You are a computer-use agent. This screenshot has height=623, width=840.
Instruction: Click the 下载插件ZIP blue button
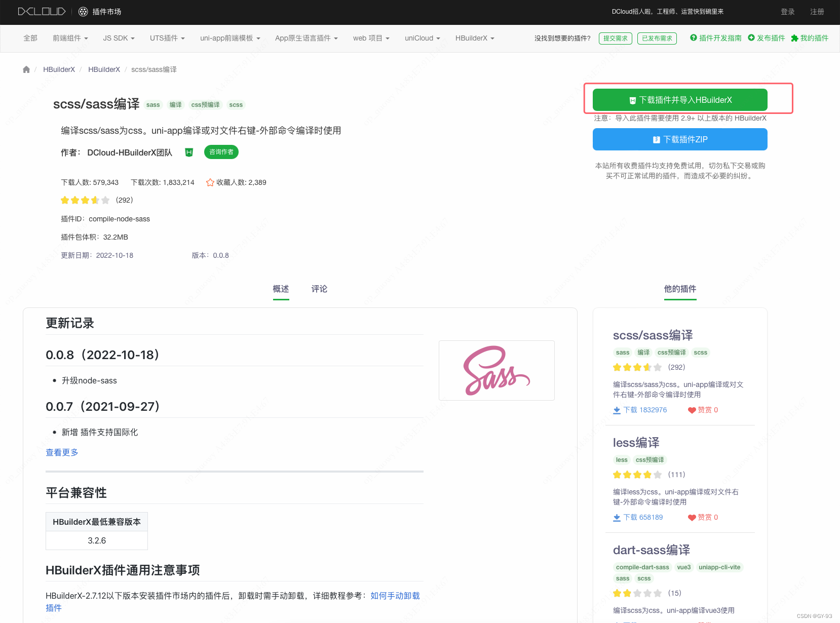[x=680, y=139]
